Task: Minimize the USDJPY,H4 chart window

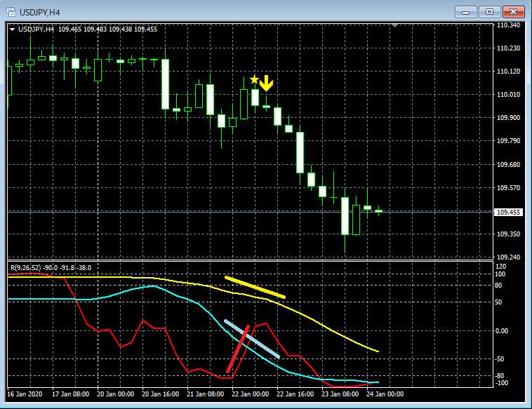Action: (x=466, y=12)
